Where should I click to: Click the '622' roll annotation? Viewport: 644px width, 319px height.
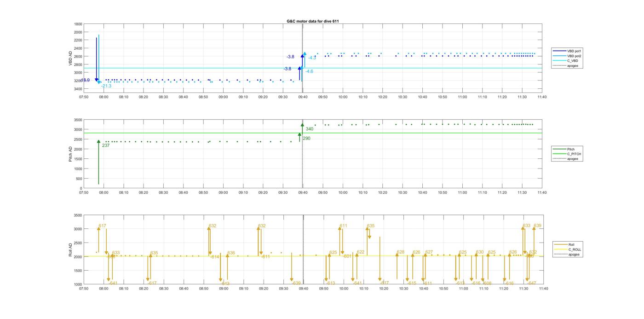(361, 252)
